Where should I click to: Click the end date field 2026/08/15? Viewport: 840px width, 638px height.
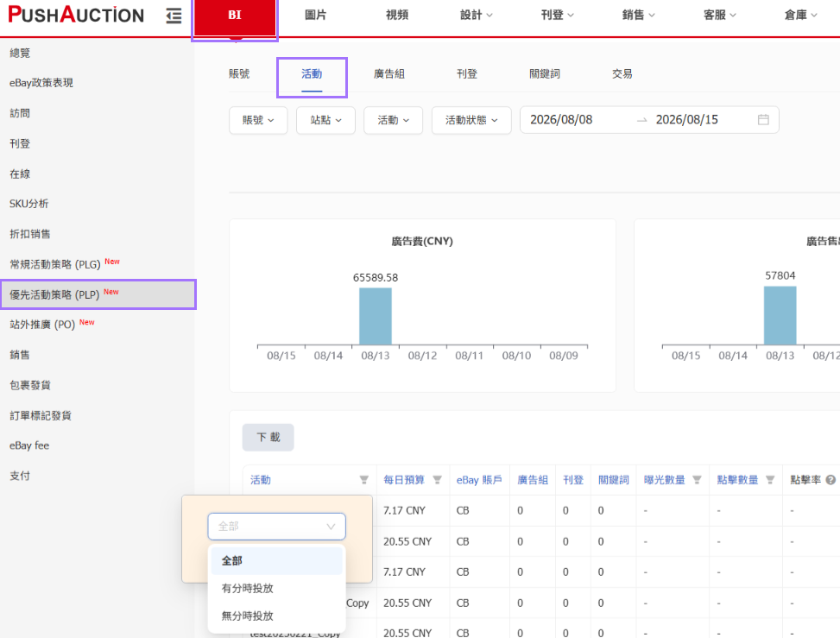pyautogui.click(x=687, y=119)
